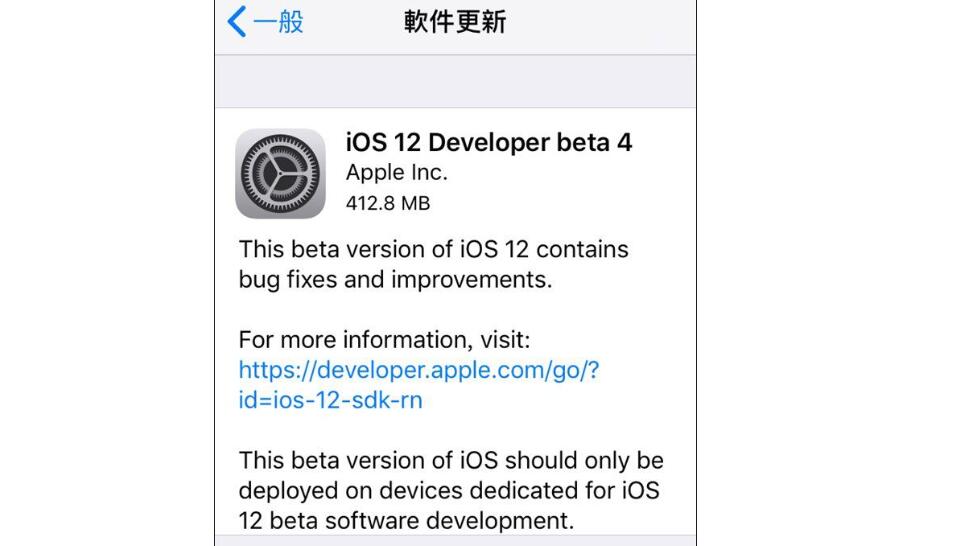Image resolution: width=959 pixels, height=546 pixels.
Task: Select the iOS 12 Developer beta 4 heading
Action: [x=489, y=142]
